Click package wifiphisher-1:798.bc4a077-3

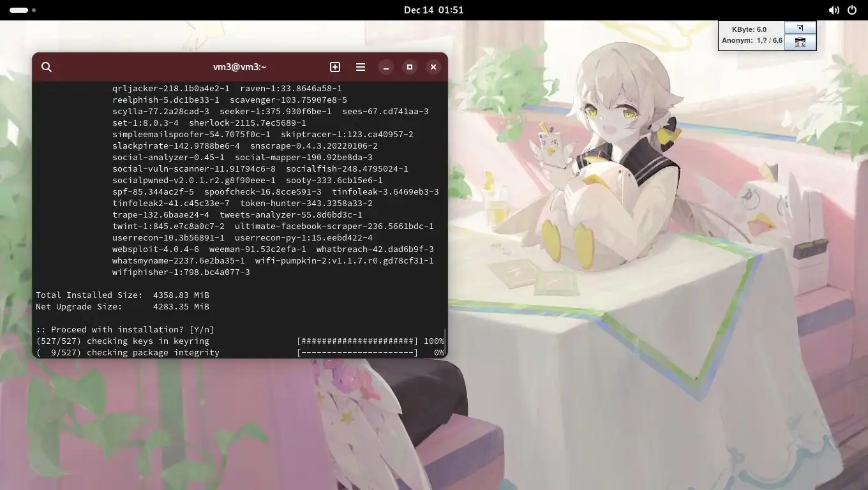click(181, 272)
